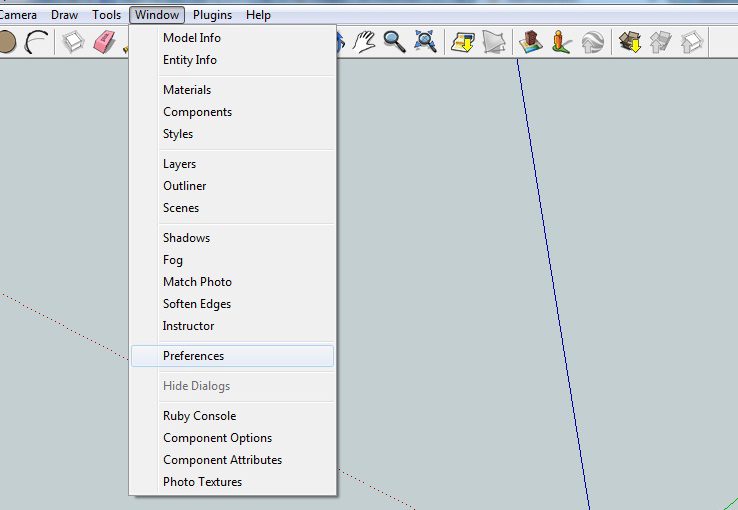
Task: Select the Circle drawing tool
Action: (6, 42)
